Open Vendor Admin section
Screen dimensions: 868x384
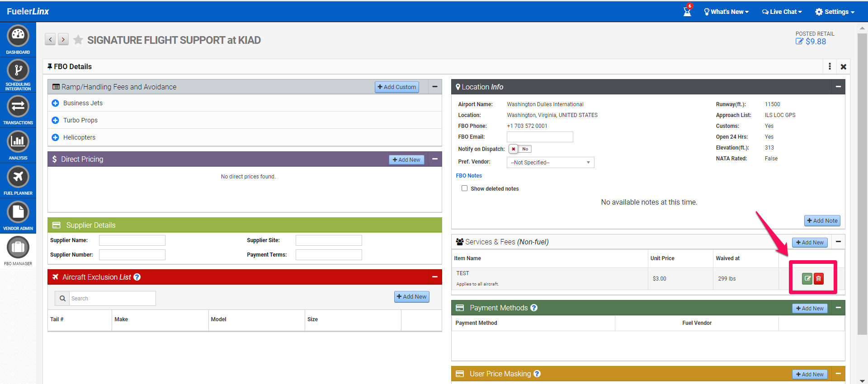tap(18, 216)
